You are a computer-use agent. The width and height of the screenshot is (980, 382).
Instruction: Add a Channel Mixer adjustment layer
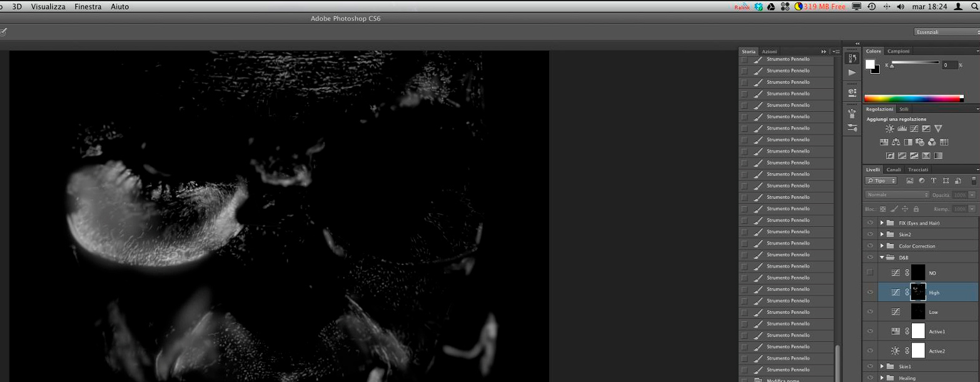coord(932,142)
